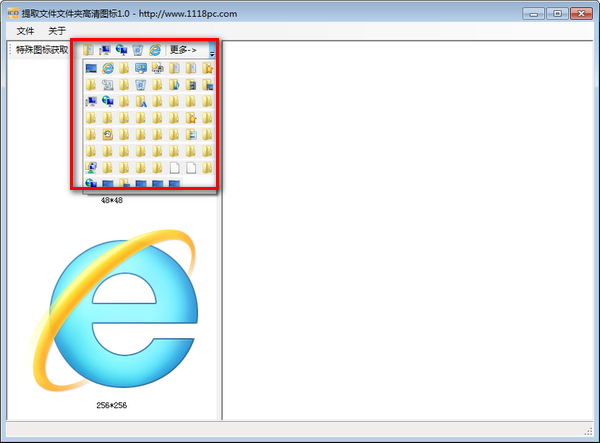Select the computer icon in the top toolbar
Image resolution: width=600 pixels, height=443 pixels.
click(105, 50)
